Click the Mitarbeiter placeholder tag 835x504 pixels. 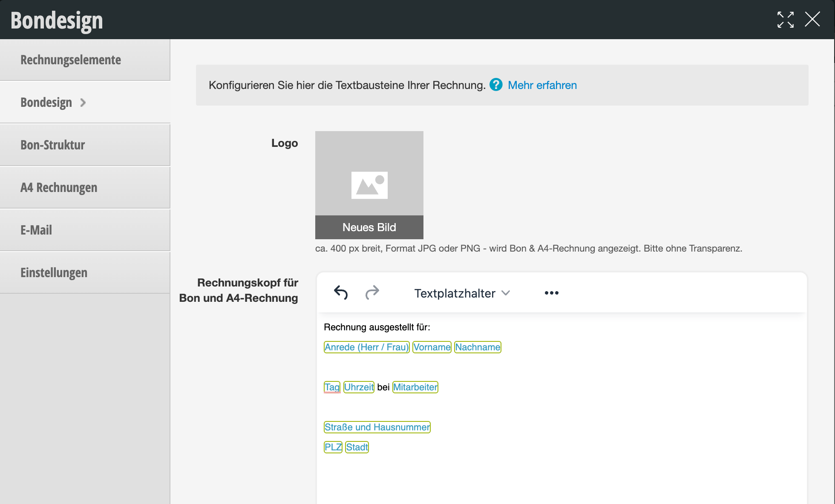[x=415, y=387]
